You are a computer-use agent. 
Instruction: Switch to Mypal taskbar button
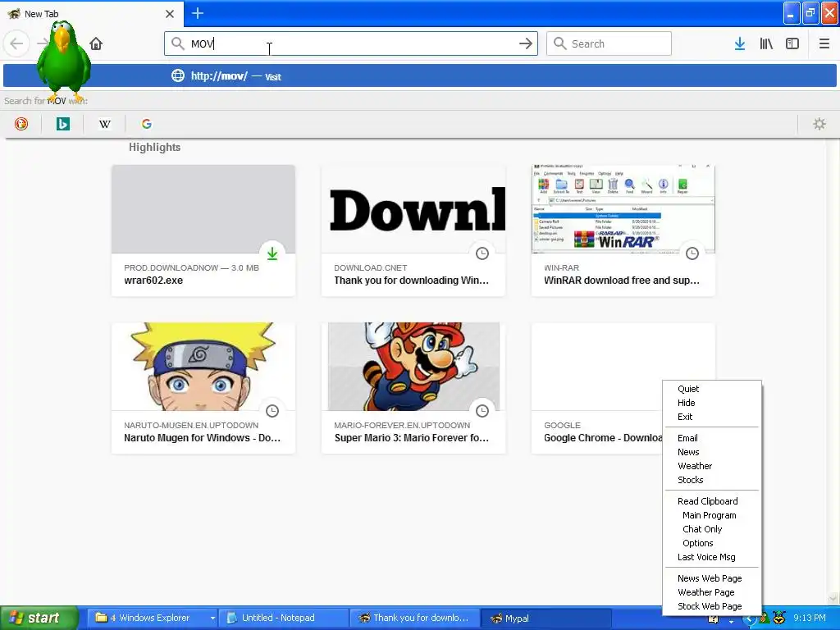tap(546, 619)
